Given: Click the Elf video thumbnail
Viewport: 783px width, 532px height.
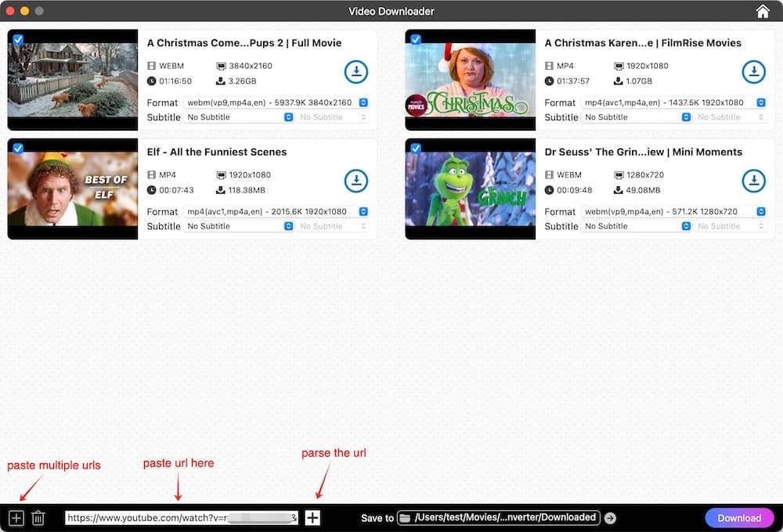Looking at the screenshot, I should tap(72, 188).
